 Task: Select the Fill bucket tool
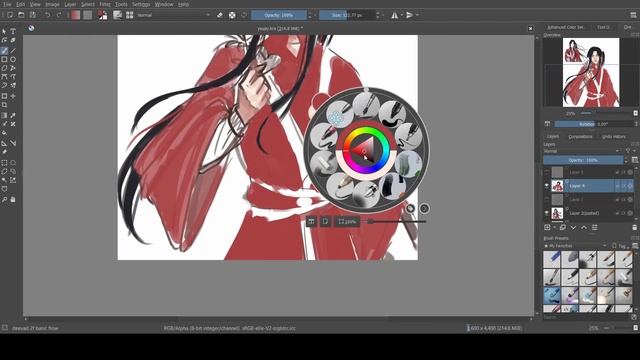coord(4,133)
